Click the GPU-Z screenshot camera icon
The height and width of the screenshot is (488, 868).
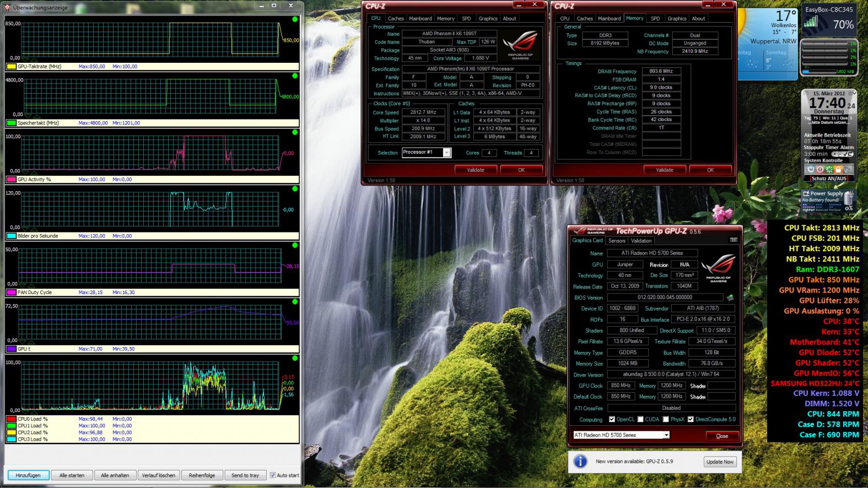[x=734, y=240]
